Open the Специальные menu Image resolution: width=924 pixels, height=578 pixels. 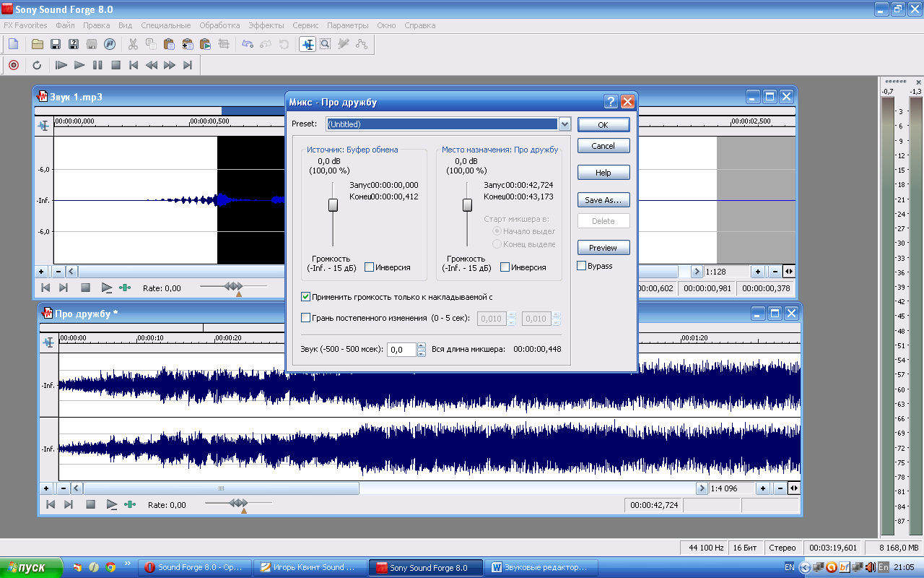pos(166,25)
